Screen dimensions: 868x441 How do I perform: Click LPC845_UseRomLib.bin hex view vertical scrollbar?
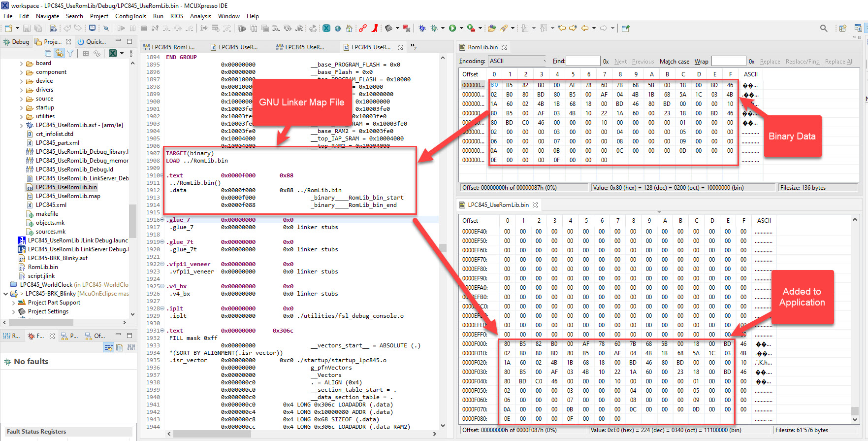[x=855, y=411]
